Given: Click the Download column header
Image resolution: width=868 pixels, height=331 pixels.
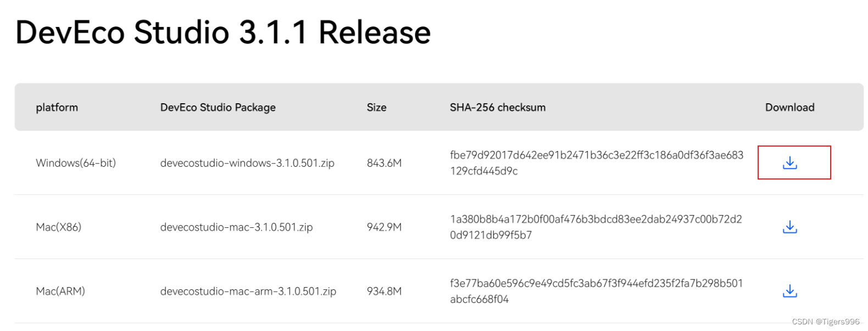Looking at the screenshot, I should point(789,108).
